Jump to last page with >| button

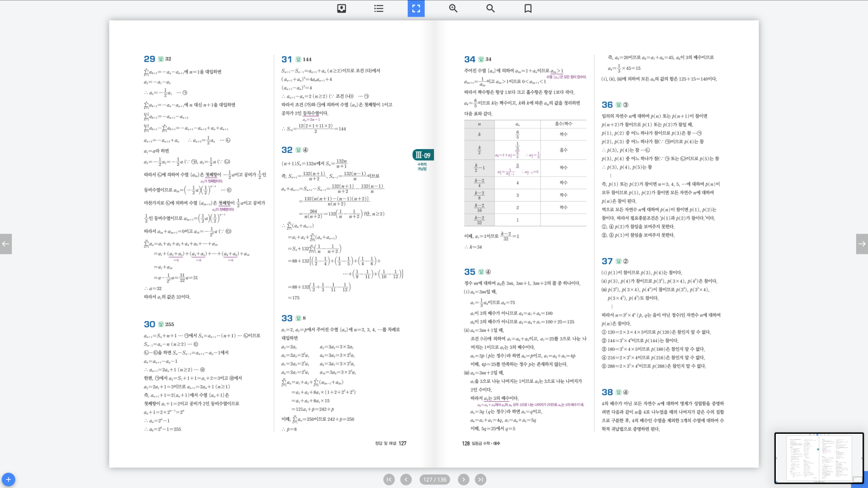tap(481, 479)
